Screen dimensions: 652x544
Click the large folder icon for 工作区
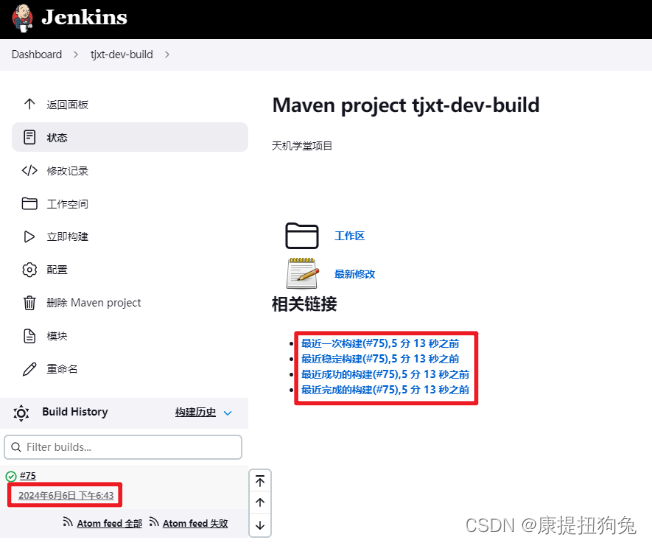(302, 235)
